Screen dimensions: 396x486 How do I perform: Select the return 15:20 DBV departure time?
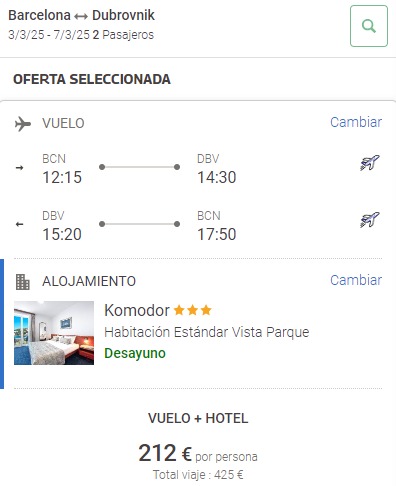(62, 234)
